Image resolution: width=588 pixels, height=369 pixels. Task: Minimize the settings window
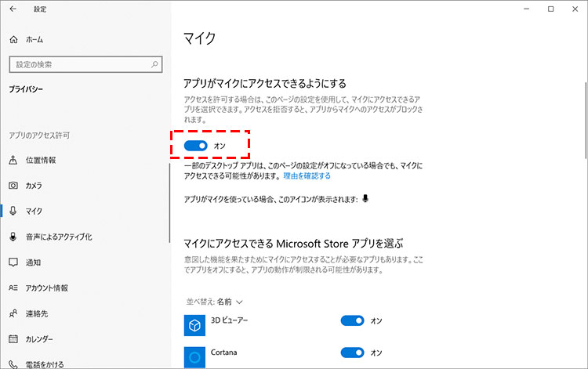527,9
